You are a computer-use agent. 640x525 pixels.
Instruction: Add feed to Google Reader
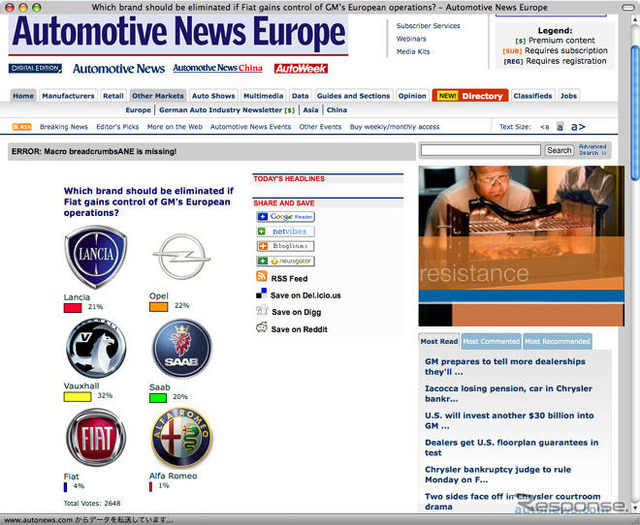tap(285, 216)
